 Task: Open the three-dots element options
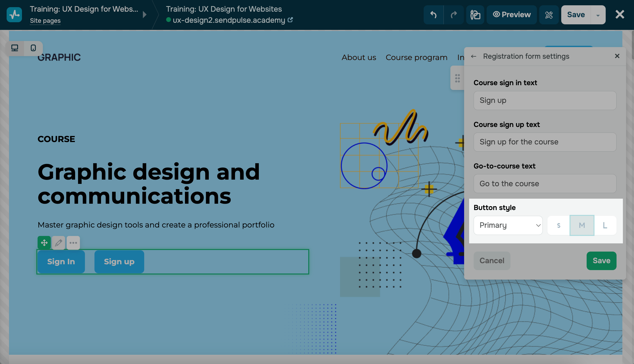(x=73, y=243)
